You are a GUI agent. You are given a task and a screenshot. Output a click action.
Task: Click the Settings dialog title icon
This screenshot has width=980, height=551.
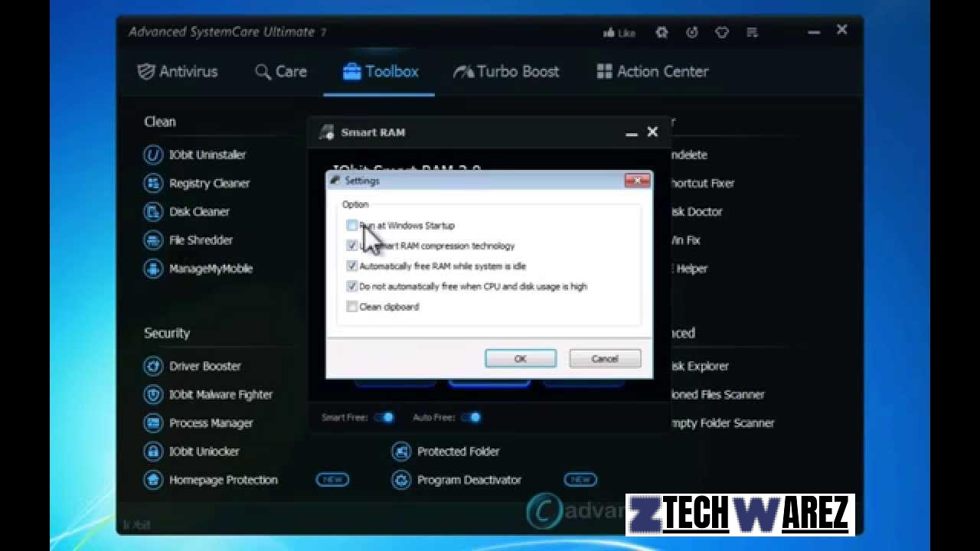coord(335,181)
